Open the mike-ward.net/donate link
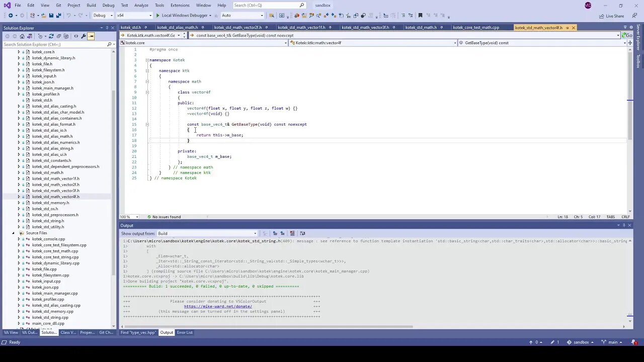644x362 pixels. [218, 306]
